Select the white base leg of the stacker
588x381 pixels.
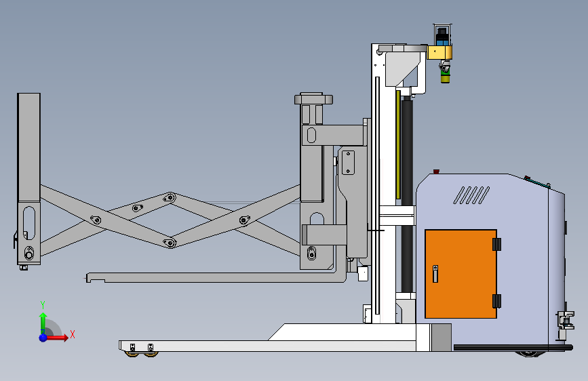pos(267,346)
